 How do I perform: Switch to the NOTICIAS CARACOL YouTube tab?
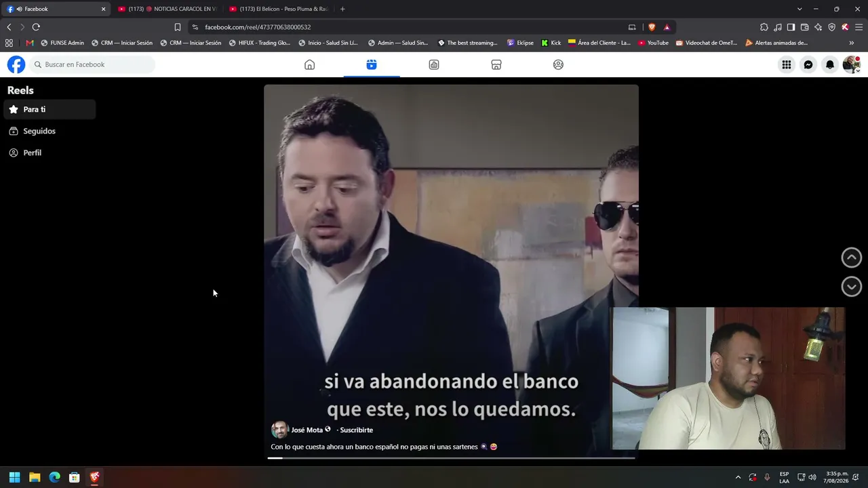click(167, 9)
